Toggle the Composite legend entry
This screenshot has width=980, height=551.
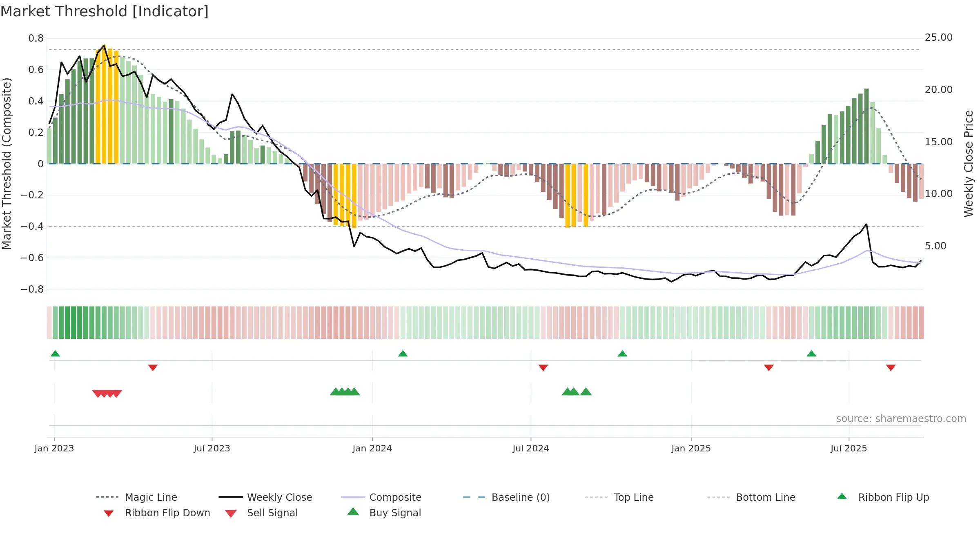tap(381, 497)
